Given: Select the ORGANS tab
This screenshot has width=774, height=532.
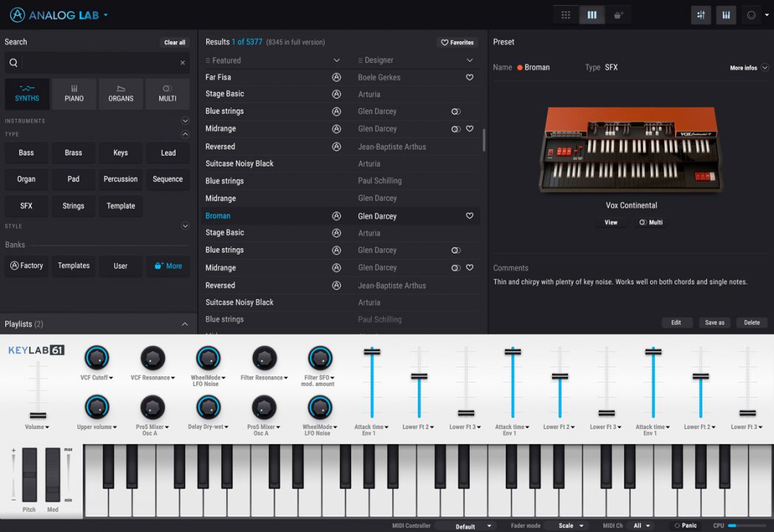Looking at the screenshot, I should coord(121,94).
